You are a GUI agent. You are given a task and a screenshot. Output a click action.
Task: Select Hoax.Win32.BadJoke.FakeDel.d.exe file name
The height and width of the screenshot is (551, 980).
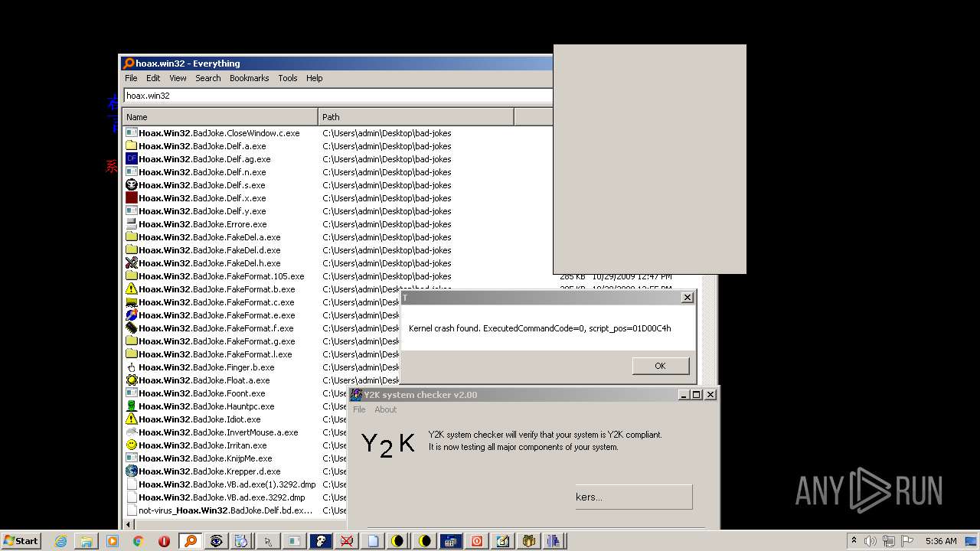coord(210,250)
